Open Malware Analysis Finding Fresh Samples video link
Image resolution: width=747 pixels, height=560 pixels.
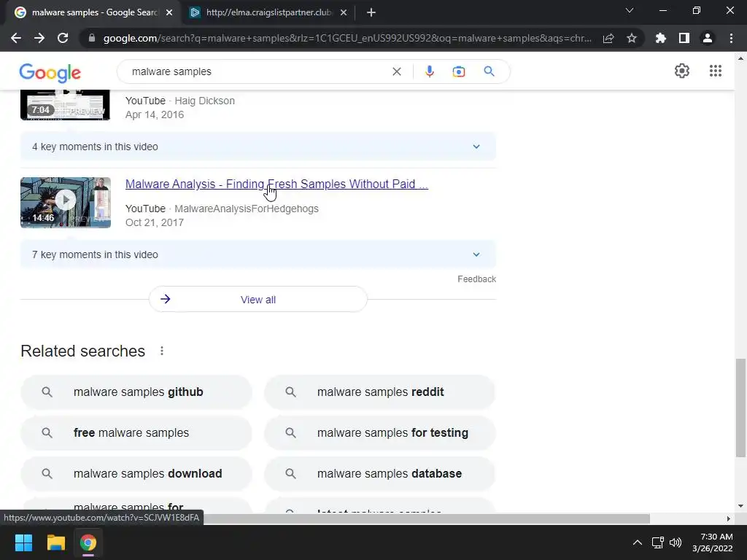click(x=276, y=184)
